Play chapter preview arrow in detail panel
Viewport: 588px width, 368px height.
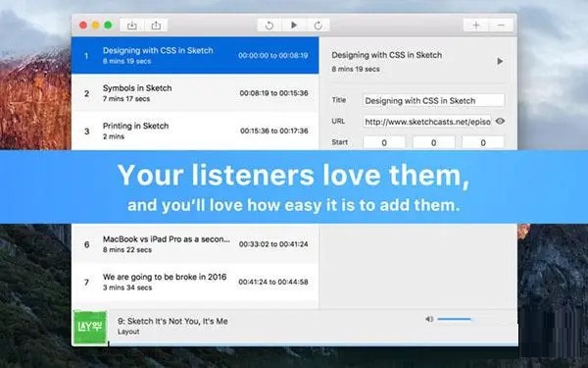tap(500, 61)
